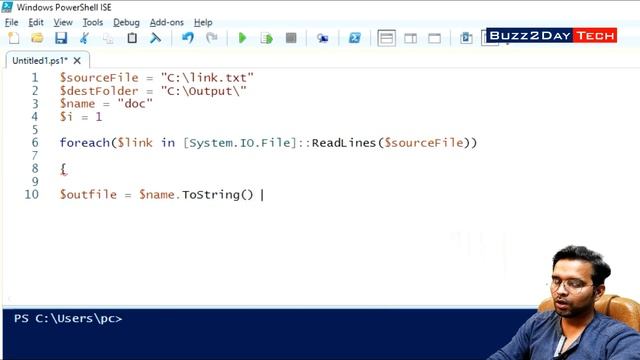Image resolution: width=640 pixels, height=360 pixels.
Task: Click the $destFolder variable on line 2
Action: point(99,91)
